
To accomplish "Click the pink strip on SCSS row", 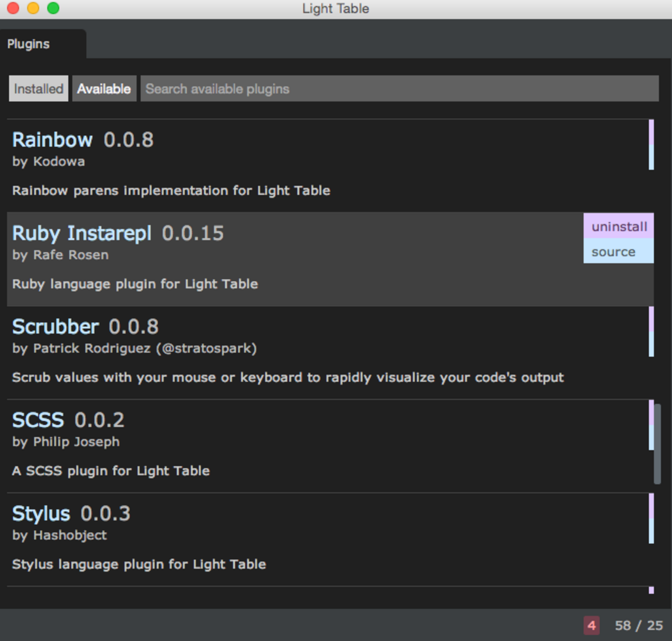I will (x=651, y=412).
